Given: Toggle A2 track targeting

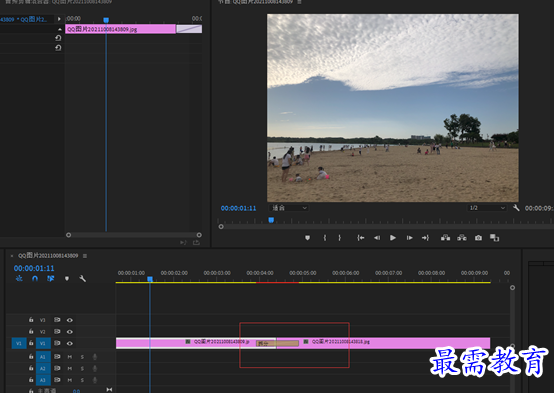Looking at the screenshot, I should 43,368.
